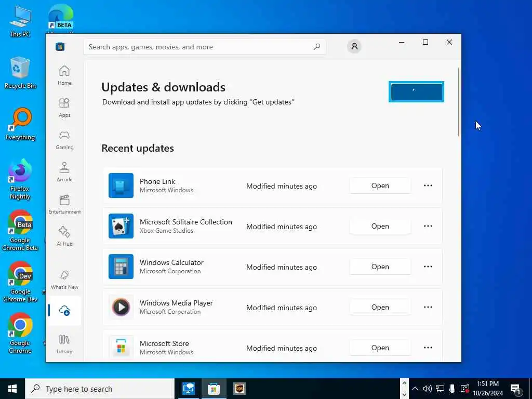This screenshot has height=399, width=532.
Task: Click the Microsoft Store logo icon
Action: [60, 46]
